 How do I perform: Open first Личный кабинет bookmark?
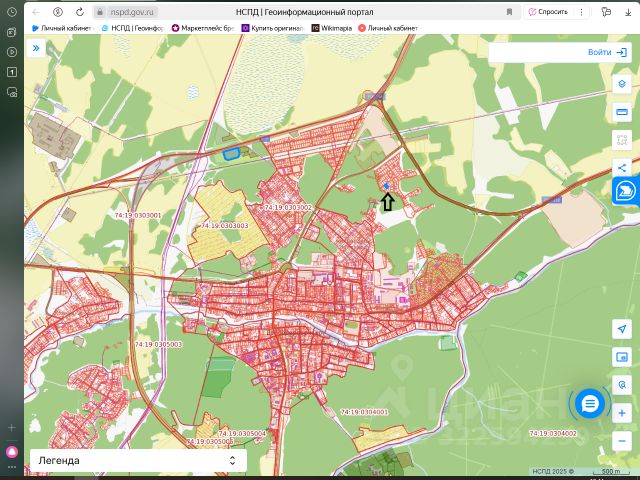point(62,28)
